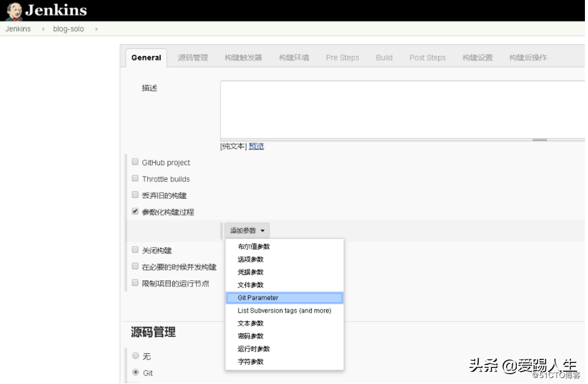Click inside the 描述 description text area
The width and height of the screenshot is (588, 384).
tap(402, 110)
